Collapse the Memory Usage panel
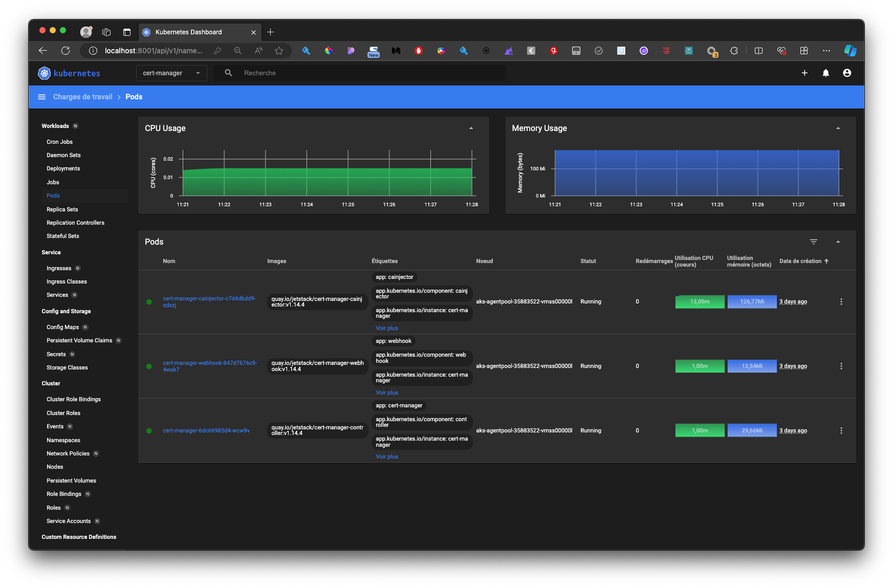The width and height of the screenshot is (893, 588). (838, 128)
